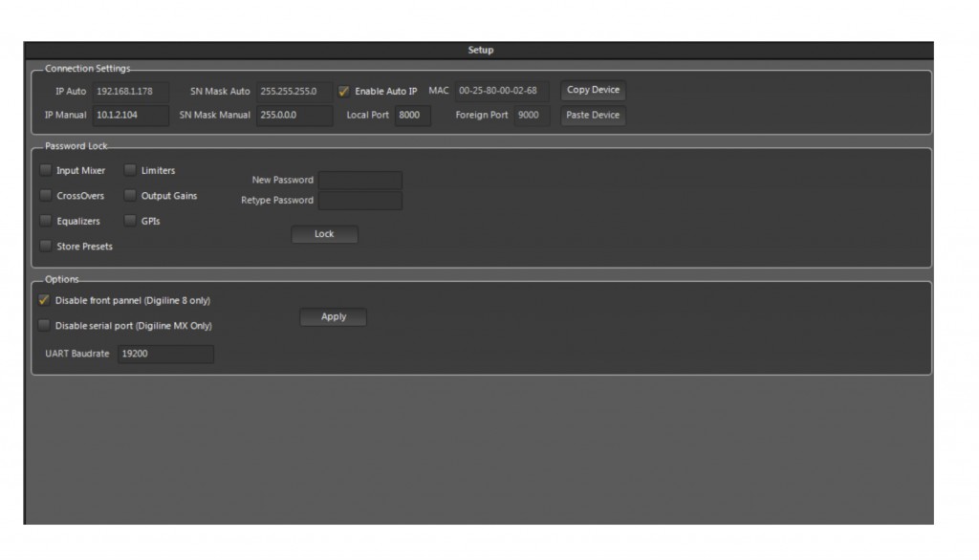Check the Input Mixer lock option
The image size is (979, 560).
click(46, 171)
